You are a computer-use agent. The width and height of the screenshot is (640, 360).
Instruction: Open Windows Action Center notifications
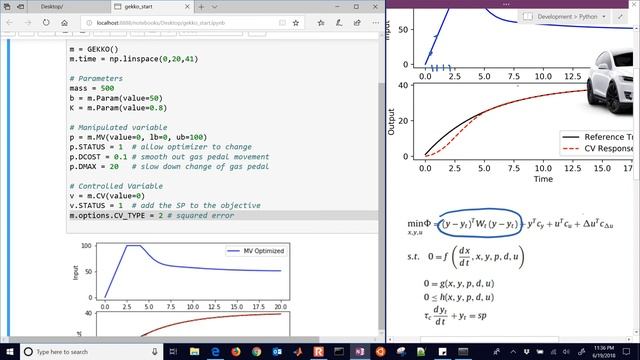point(627,351)
